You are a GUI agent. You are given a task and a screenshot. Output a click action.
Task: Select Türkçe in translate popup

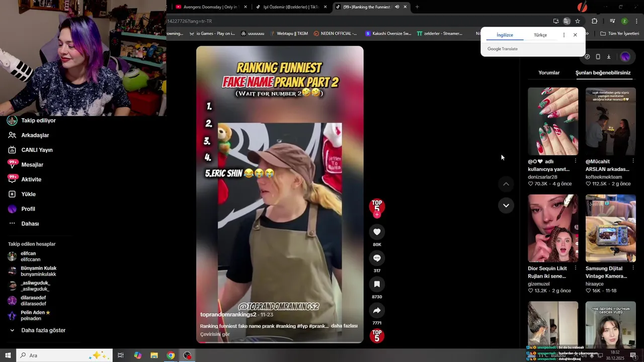tap(540, 35)
